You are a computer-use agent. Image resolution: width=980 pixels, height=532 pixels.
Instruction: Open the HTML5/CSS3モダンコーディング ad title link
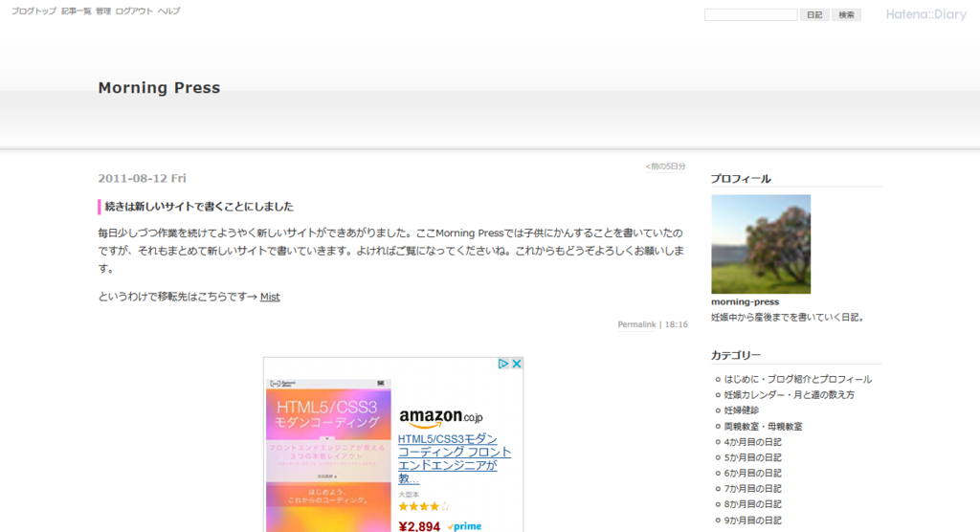pyautogui.click(x=455, y=459)
